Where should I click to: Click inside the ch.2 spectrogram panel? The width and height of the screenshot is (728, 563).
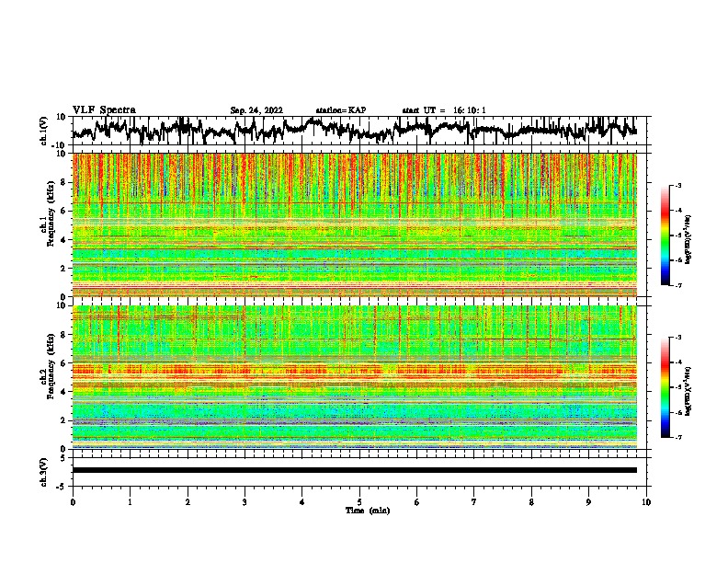click(355, 377)
